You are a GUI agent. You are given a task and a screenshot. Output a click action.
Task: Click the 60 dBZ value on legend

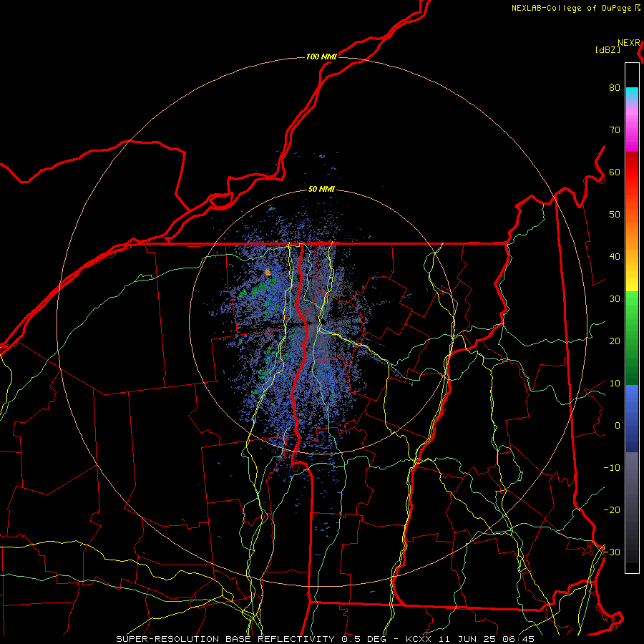click(x=615, y=172)
